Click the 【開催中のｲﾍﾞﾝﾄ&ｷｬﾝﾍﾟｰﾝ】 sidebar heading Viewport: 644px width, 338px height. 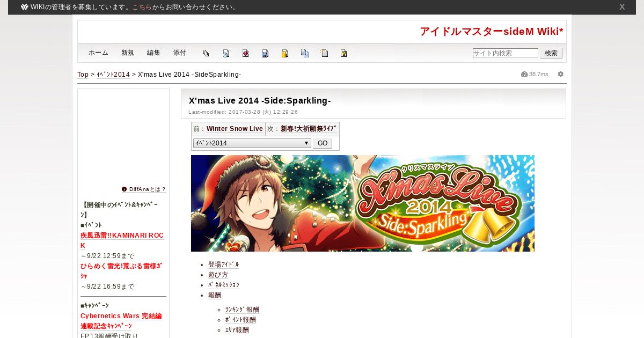point(119,210)
